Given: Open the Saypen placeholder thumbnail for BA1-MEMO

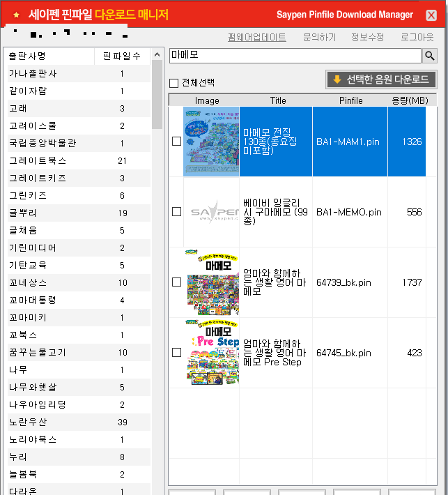Looking at the screenshot, I should (211, 212).
